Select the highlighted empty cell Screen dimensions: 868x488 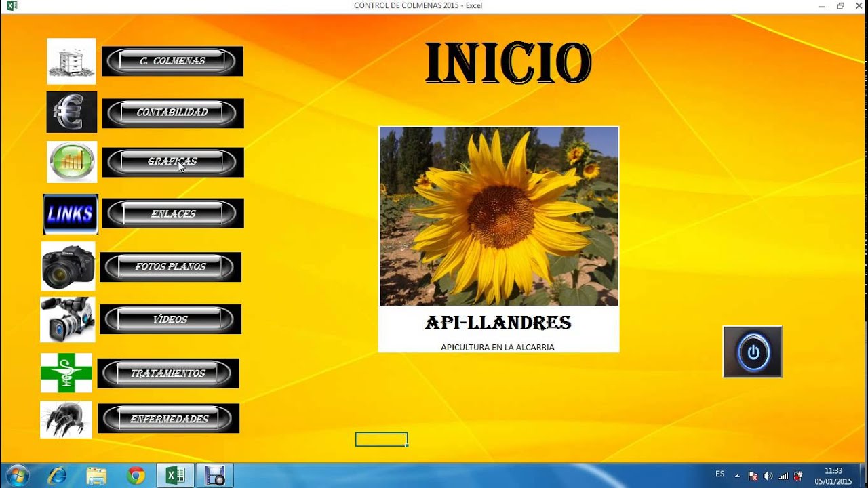pyautogui.click(x=381, y=439)
